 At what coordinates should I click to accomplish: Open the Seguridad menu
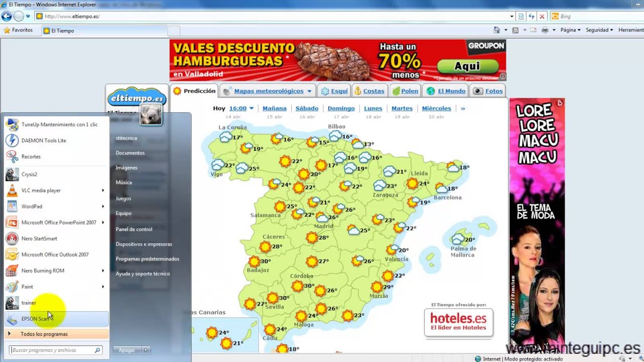(599, 30)
